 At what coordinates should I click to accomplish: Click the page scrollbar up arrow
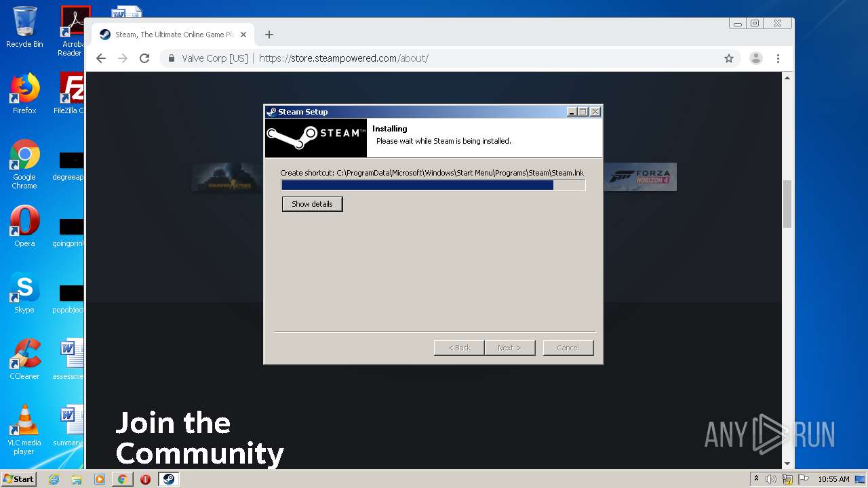(x=787, y=78)
